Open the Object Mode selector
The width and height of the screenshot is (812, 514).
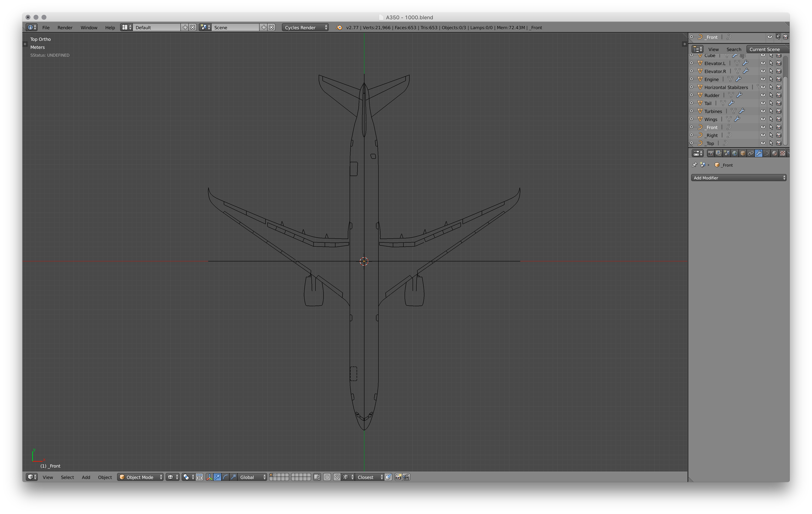pos(140,477)
